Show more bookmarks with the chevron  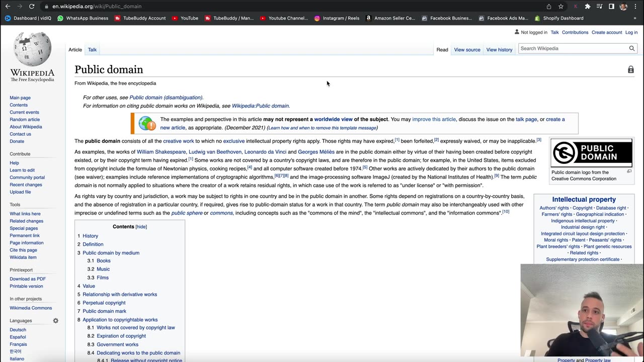tap(635, 18)
